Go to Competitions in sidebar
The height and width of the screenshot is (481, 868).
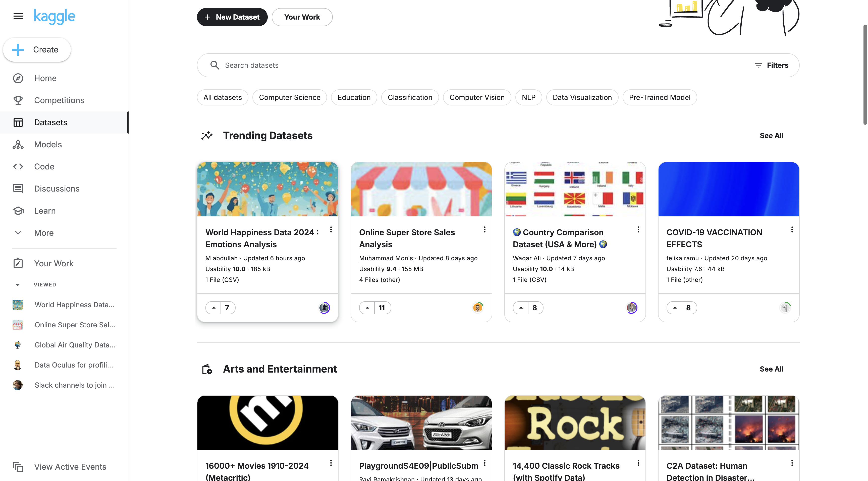click(x=59, y=100)
